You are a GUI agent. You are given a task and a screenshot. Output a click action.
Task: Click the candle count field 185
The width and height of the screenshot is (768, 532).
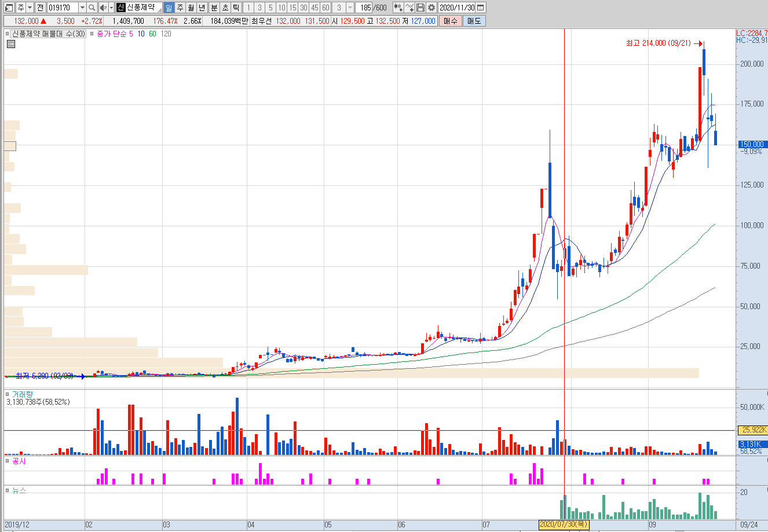click(x=364, y=8)
